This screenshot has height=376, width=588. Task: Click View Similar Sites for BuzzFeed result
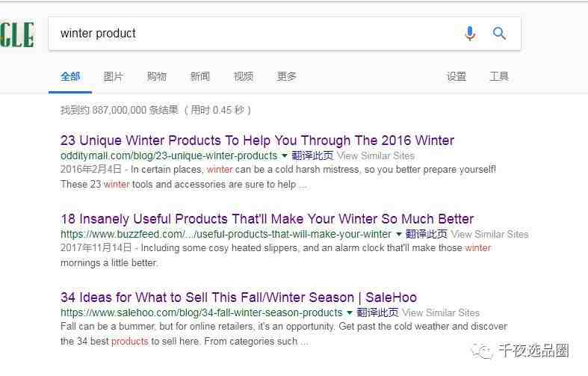(x=489, y=234)
